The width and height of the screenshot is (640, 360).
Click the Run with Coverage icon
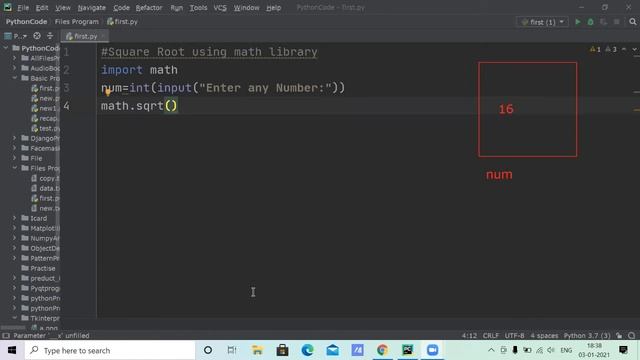(603, 22)
